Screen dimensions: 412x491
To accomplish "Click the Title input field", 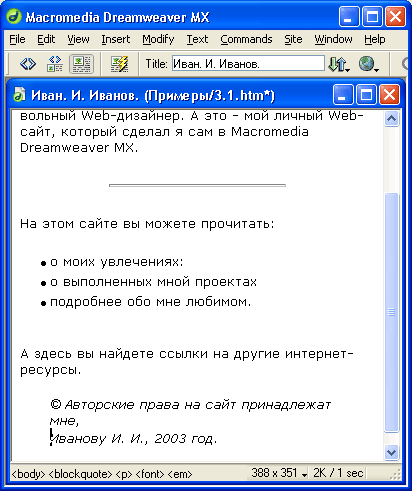I will [248, 63].
